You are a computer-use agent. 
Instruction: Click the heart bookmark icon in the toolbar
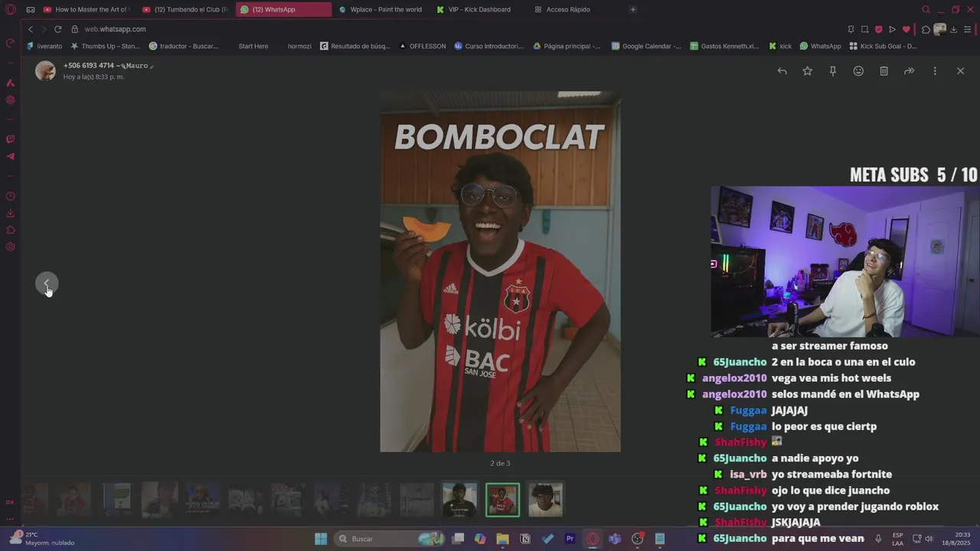tap(906, 29)
